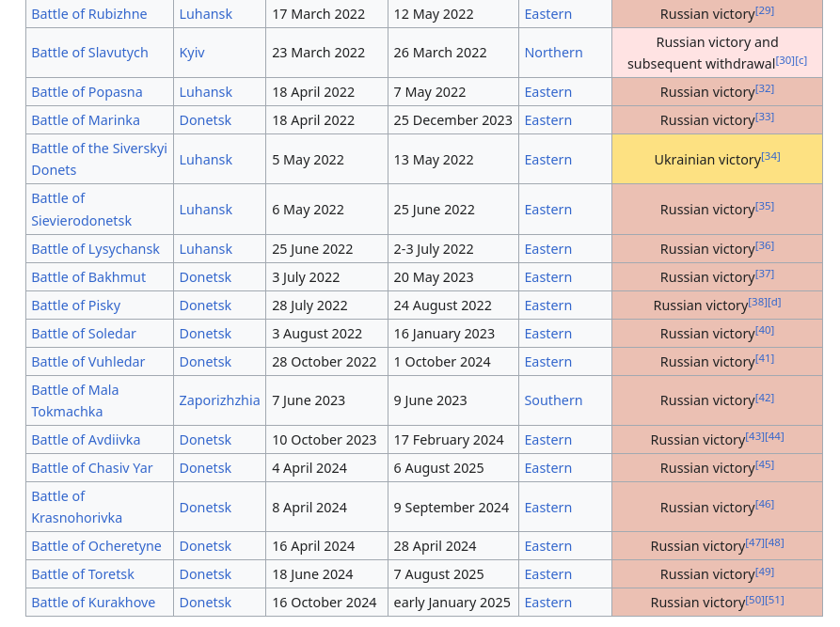This screenshot has height=627, width=840.
Task: Open citation [43] in Avdiivka row
Action: click(754, 436)
